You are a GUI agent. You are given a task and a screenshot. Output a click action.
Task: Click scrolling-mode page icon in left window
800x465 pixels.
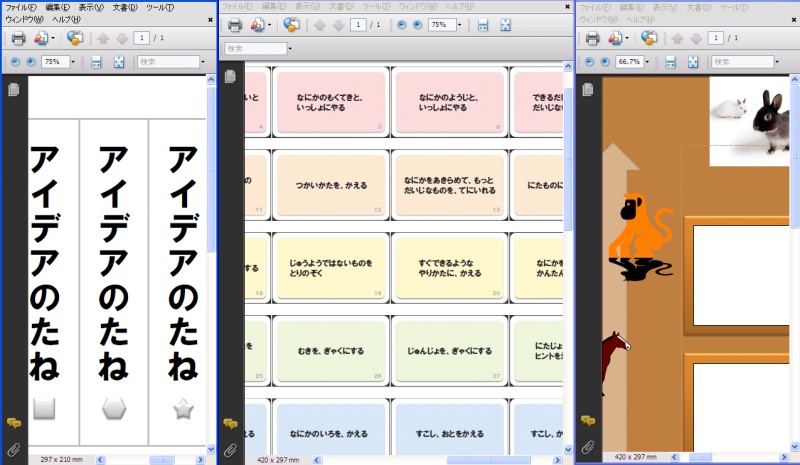coord(96,62)
